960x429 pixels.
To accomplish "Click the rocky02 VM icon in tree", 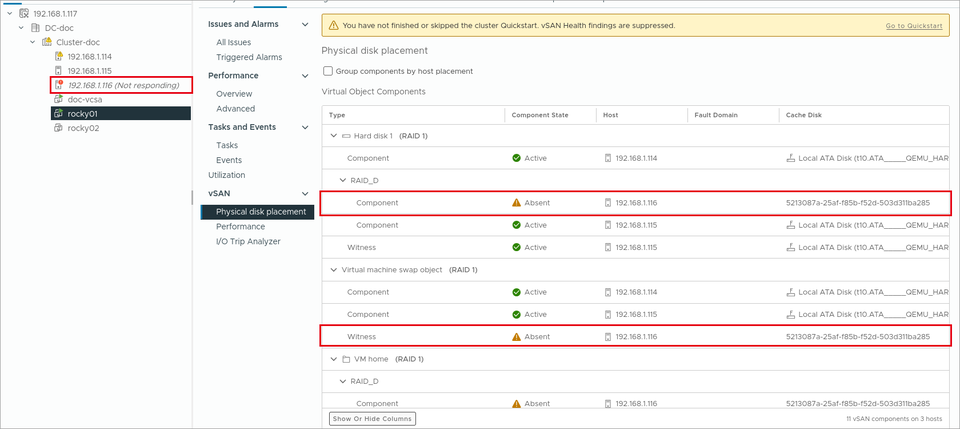I will click(x=59, y=129).
